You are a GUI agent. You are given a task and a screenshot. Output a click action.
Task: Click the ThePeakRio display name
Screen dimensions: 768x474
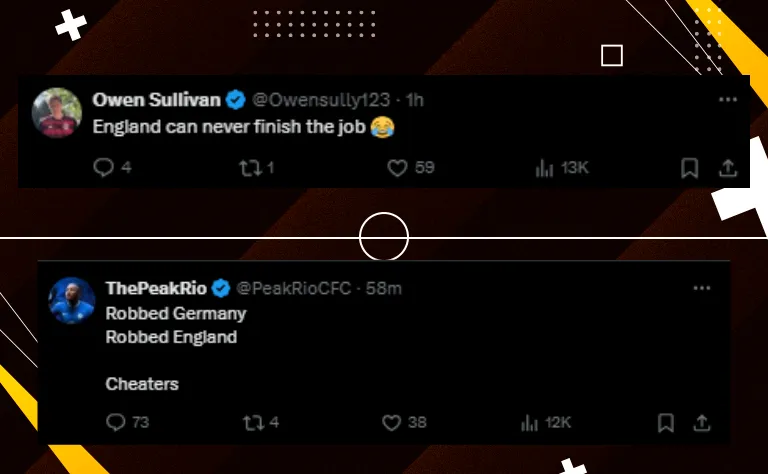[156, 289]
